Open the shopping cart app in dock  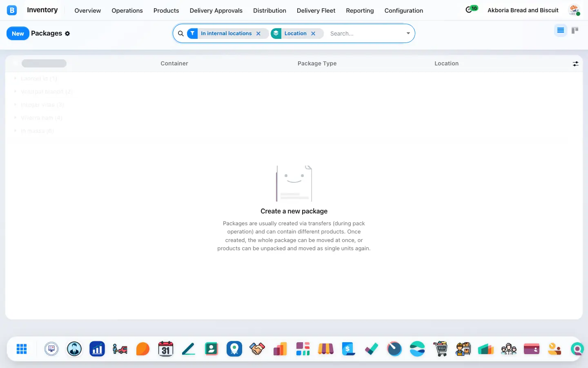click(440, 349)
